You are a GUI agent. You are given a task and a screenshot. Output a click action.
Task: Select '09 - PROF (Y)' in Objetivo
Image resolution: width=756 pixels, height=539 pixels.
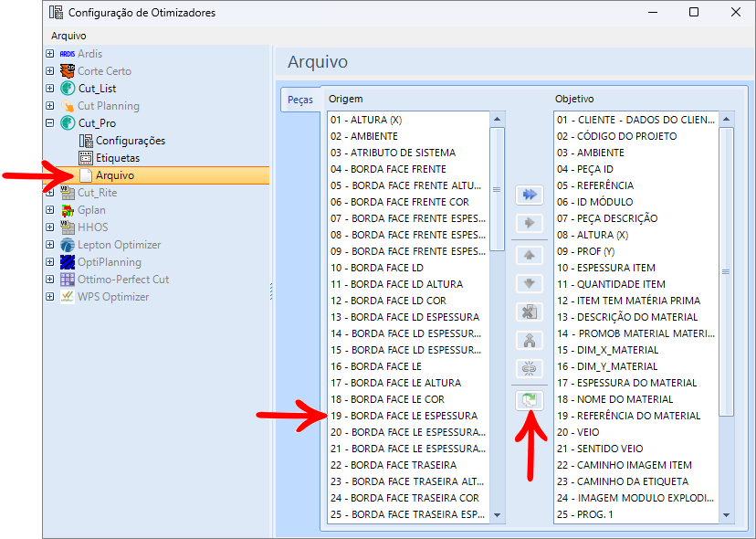tap(636, 251)
